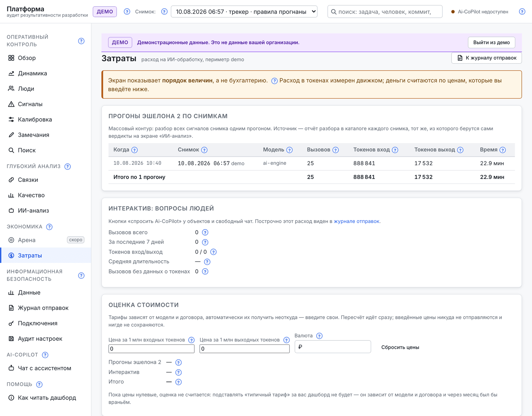Screen dimensions: 532x416
Task: Open the Аудит настроек save icon
Action: point(11,338)
